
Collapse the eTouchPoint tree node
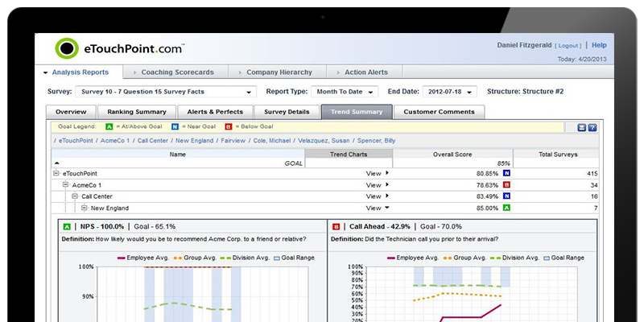tap(56, 173)
